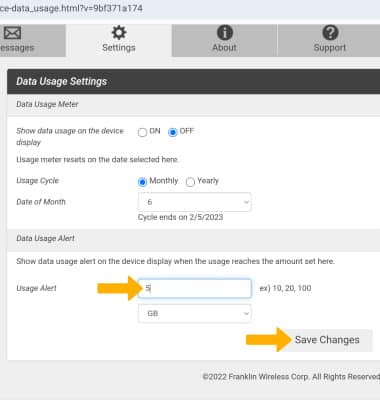Open the Date of Month dropdown
Image resolution: width=380 pixels, height=400 pixels.
pos(195,202)
